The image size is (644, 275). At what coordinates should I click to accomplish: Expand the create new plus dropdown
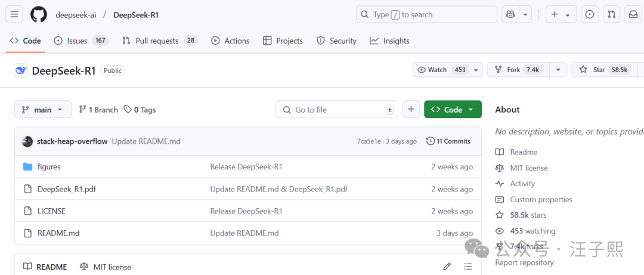[560, 14]
